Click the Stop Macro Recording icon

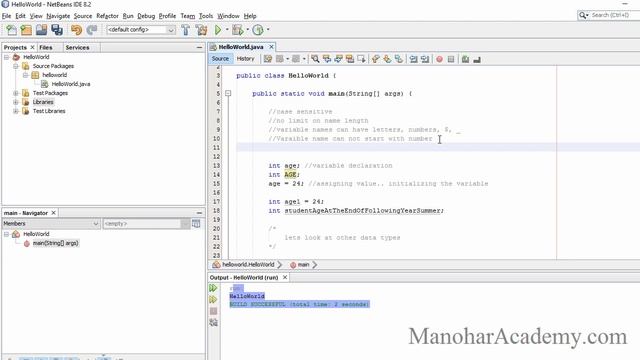tap(451, 59)
